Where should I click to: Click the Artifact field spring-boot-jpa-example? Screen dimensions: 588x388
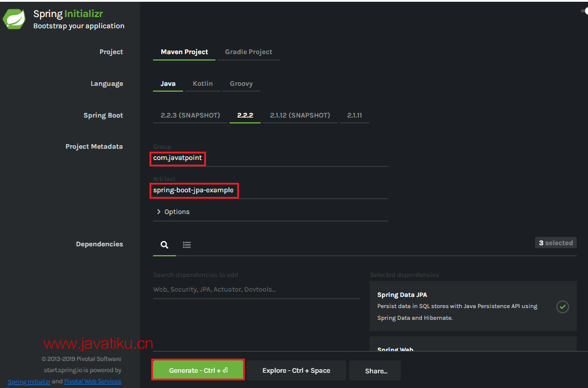click(270, 190)
